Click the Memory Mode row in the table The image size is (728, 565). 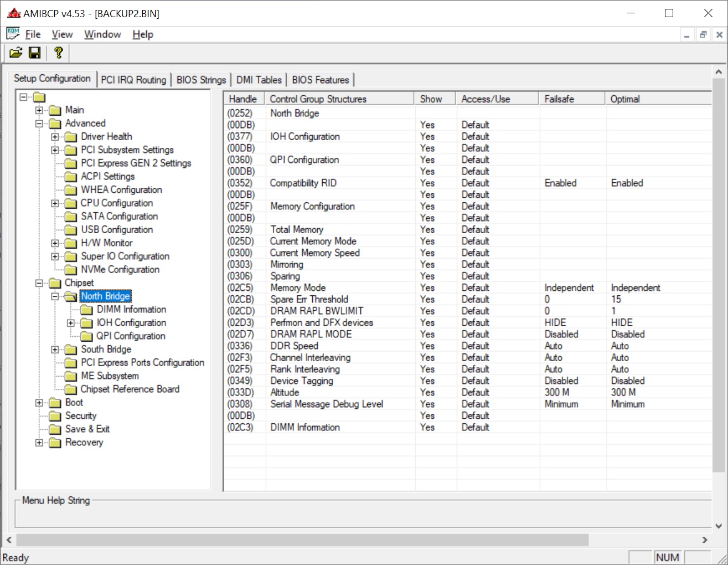(468, 288)
